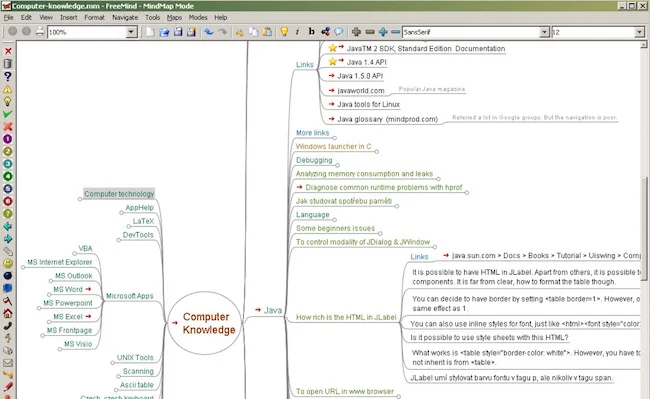The height and width of the screenshot is (399, 650).
Task: Open the File menu
Action: pyautogui.click(x=8, y=17)
